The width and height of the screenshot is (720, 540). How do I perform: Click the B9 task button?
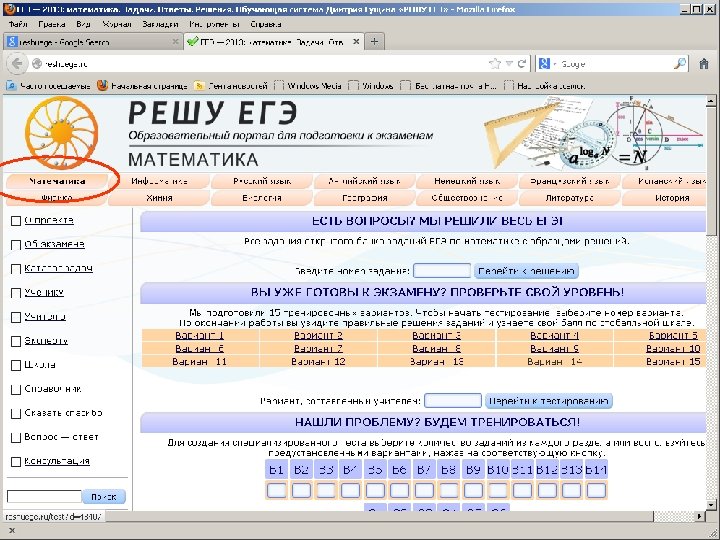click(x=473, y=470)
